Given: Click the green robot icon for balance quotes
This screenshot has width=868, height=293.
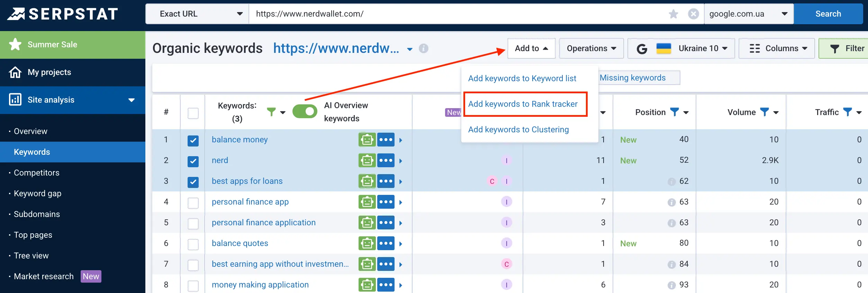Looking at the screenshot, I should click(x=367, y=244).
